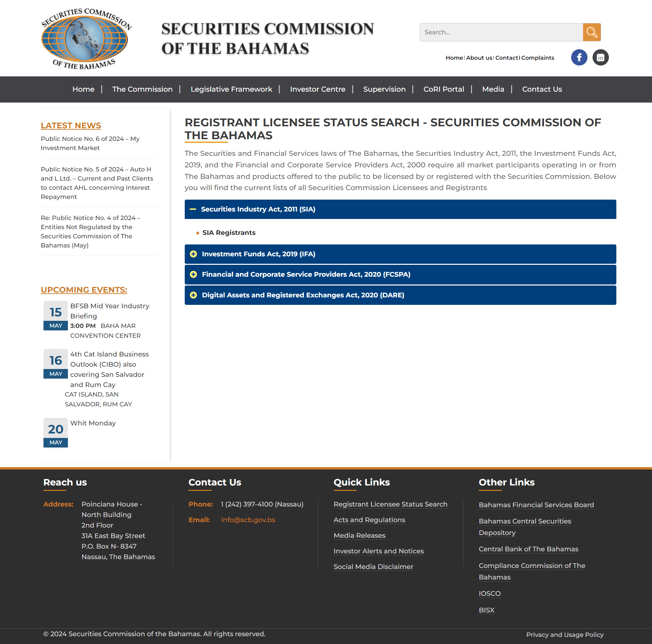Click the Securities Commission globe logo
Screen dimensions: 652x644
86,38
